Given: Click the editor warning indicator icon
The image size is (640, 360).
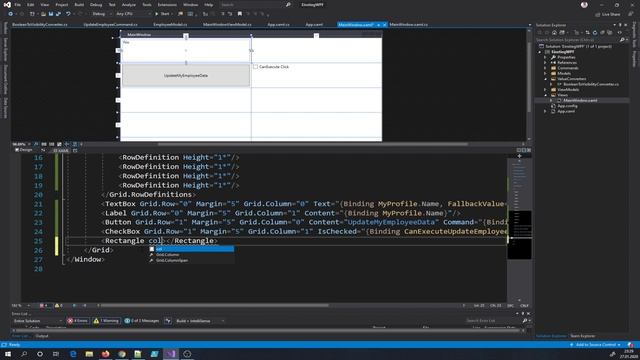Looking at the screenshot, I should click(x=58, y=305).
